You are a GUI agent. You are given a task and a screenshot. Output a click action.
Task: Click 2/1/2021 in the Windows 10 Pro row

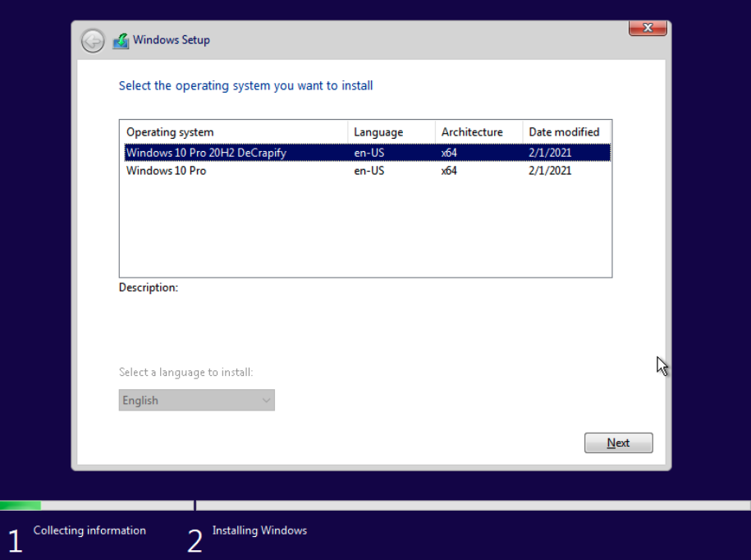[550, 171]
